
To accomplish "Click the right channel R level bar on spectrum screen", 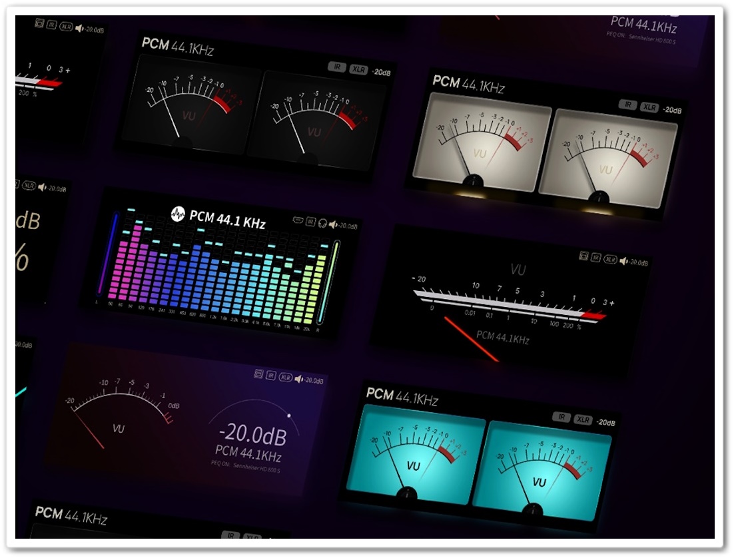I will pos(327,282).
